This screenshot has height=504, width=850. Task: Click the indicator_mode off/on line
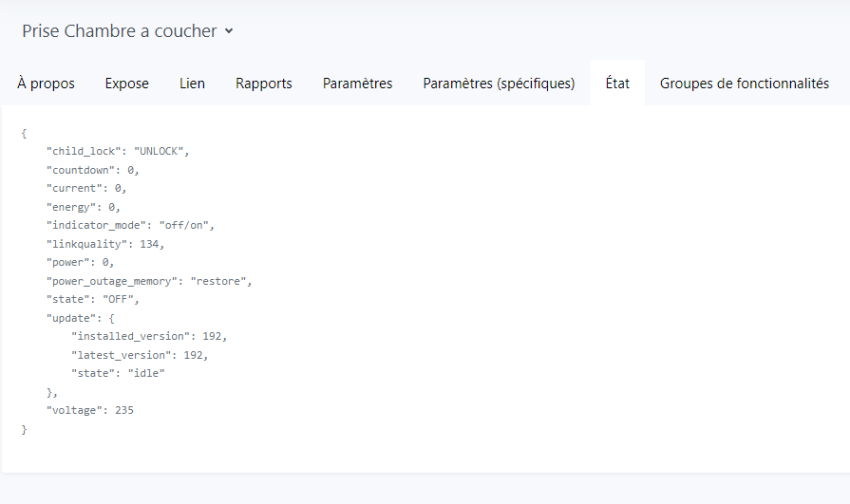click(x=130, y=226)
